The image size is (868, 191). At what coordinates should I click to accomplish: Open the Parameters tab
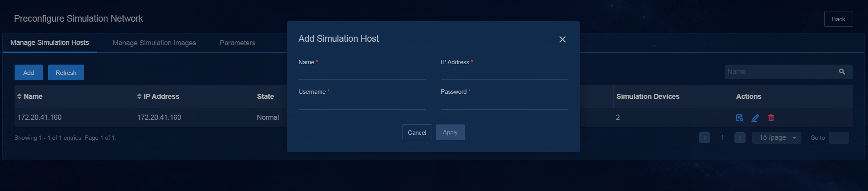pos(237,43)
